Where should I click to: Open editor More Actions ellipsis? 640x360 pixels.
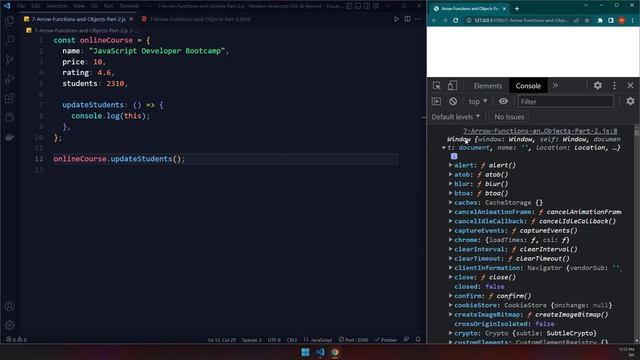[x=418, y=19]
